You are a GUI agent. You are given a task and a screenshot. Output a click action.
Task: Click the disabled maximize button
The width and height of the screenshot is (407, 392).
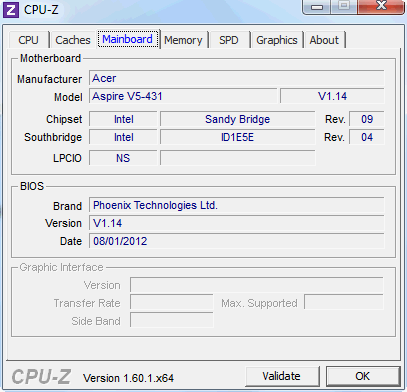(x=344, y=7)
